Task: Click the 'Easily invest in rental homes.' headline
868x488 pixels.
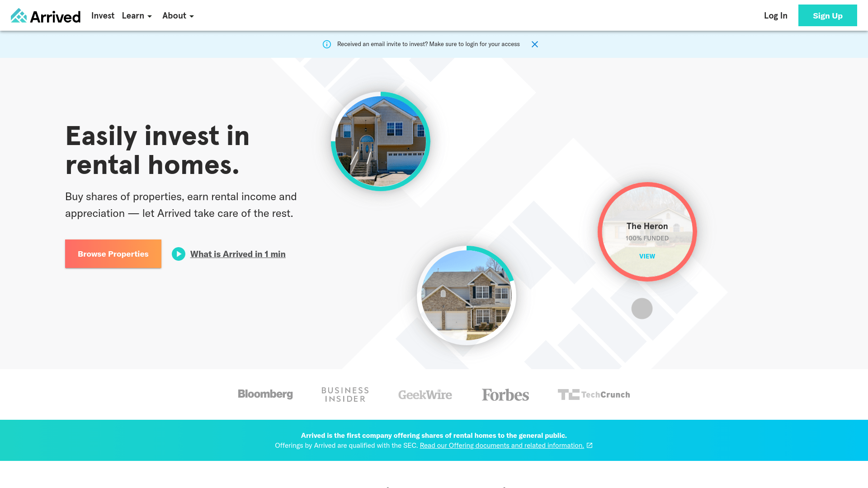Action: click(157, 150)
